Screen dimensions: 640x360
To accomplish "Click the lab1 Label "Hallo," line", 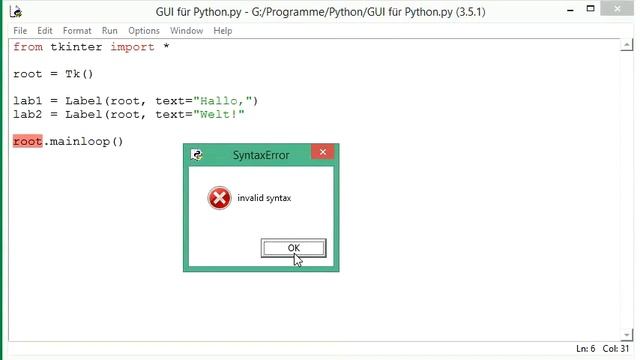I will click(136, 101).
